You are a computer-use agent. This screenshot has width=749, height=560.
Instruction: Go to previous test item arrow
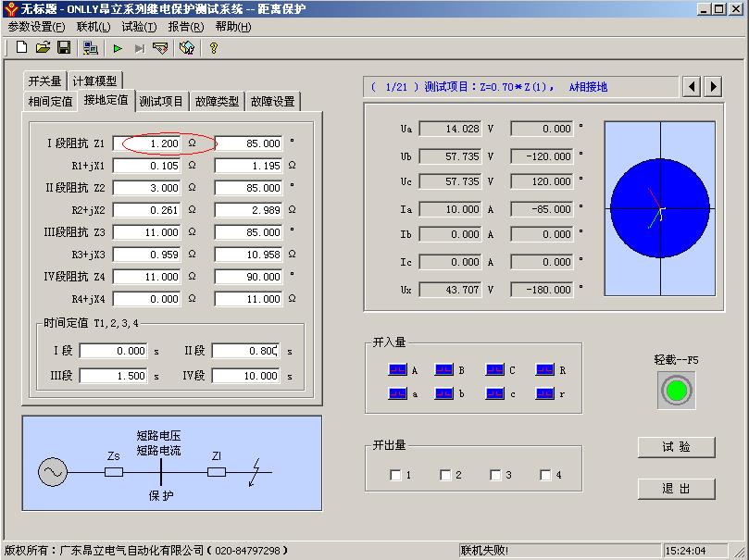(x=692, y=86)
